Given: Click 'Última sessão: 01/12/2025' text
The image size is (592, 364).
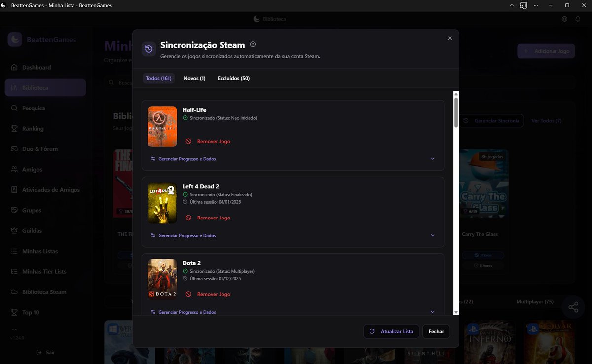Looking at the screenshot, I should [x=215, y=278].
